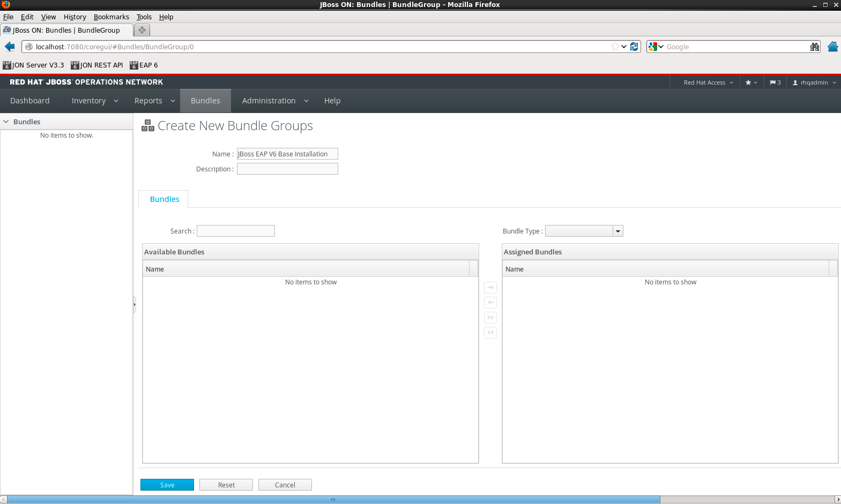Viewport: 841px width, 504px height.
Task: Click the Red Hat JBoss Operations Network logo
Action: click(x=86, y=82)
